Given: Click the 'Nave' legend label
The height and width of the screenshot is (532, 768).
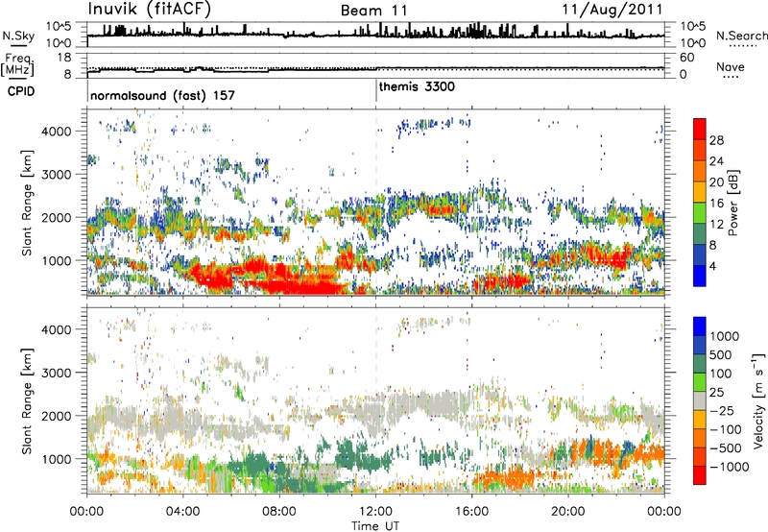Looking at the screenshot, I should [730, 66].
